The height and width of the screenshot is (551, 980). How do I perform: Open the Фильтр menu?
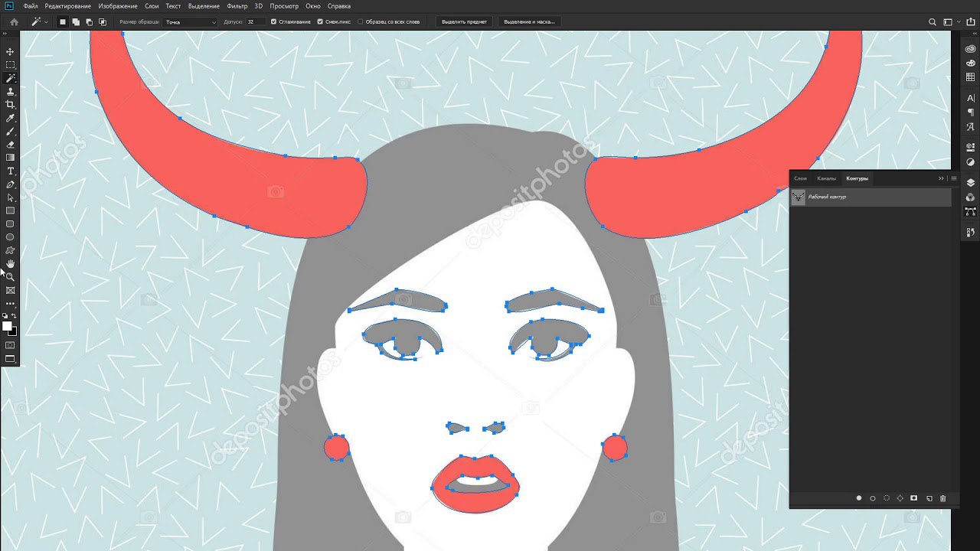(237, 6)
